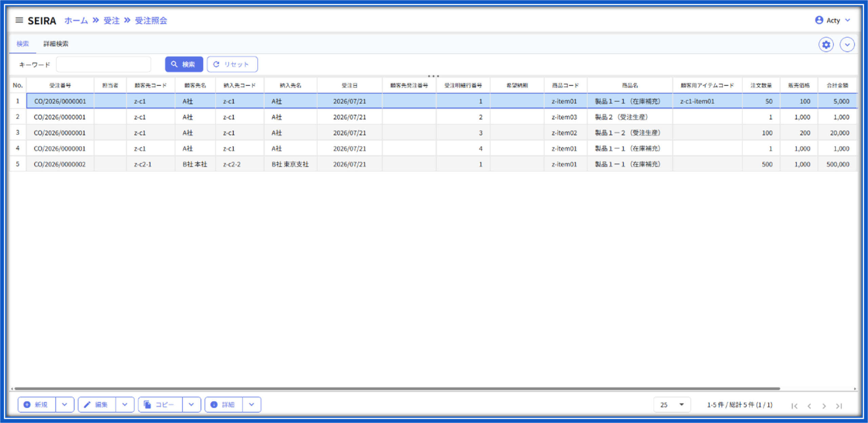
Task: Click the z-c1-item01 customer item code cell
Action: click(707, 101)
